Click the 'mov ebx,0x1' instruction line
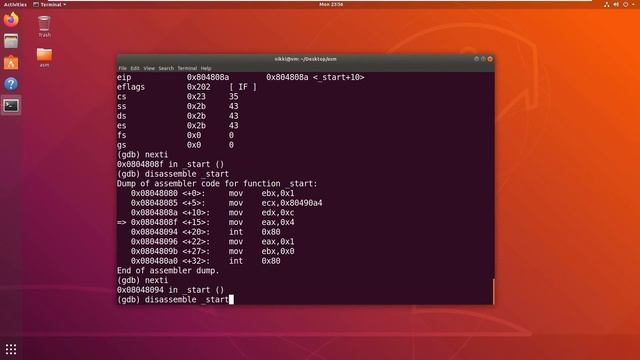Screen dimensions: 640x360 click(x=212, y=193)
